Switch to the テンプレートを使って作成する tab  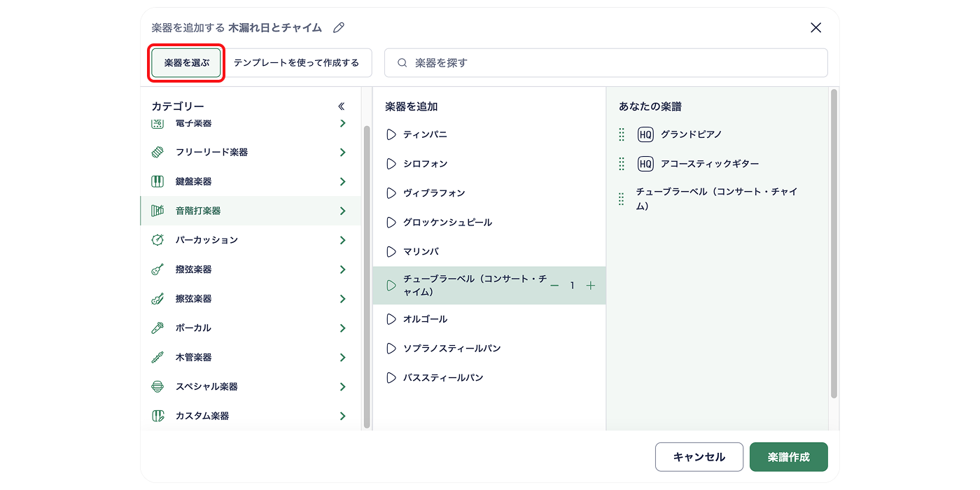click(x=297, y=62)
